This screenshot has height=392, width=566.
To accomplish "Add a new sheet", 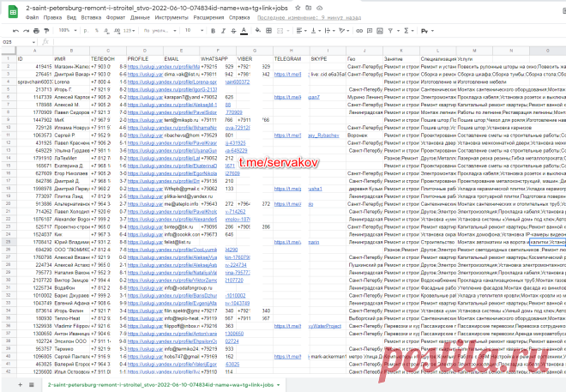I will click(x=21, y=385).
